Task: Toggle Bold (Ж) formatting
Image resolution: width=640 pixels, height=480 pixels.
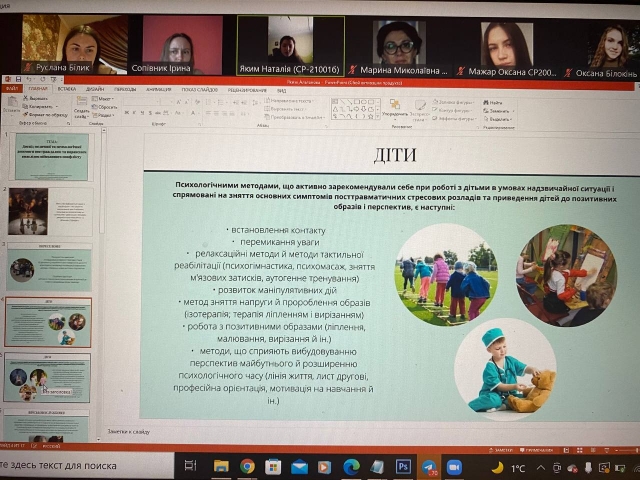Action: click(x=127, y=113)
